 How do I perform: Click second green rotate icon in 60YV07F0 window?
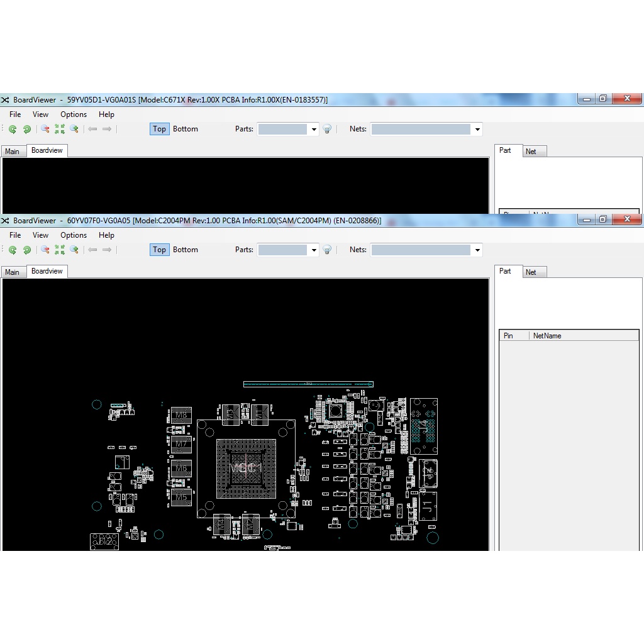click(x=26, y=250)
